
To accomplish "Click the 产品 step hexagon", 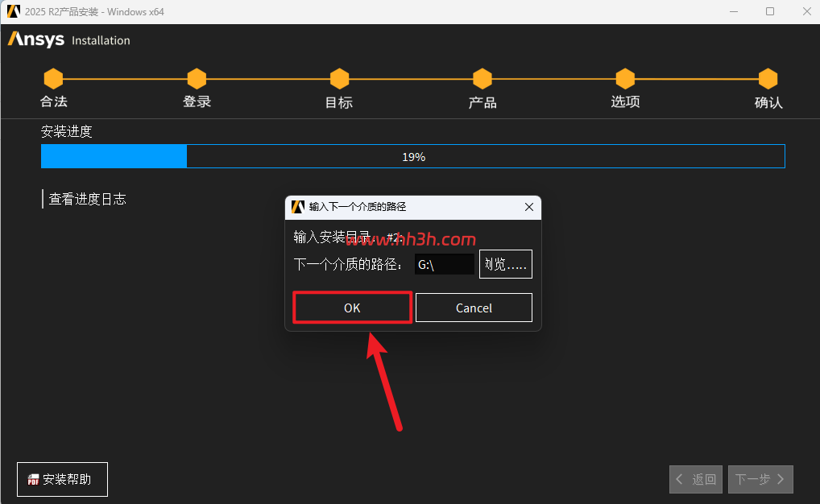I will tap(482, 79).
